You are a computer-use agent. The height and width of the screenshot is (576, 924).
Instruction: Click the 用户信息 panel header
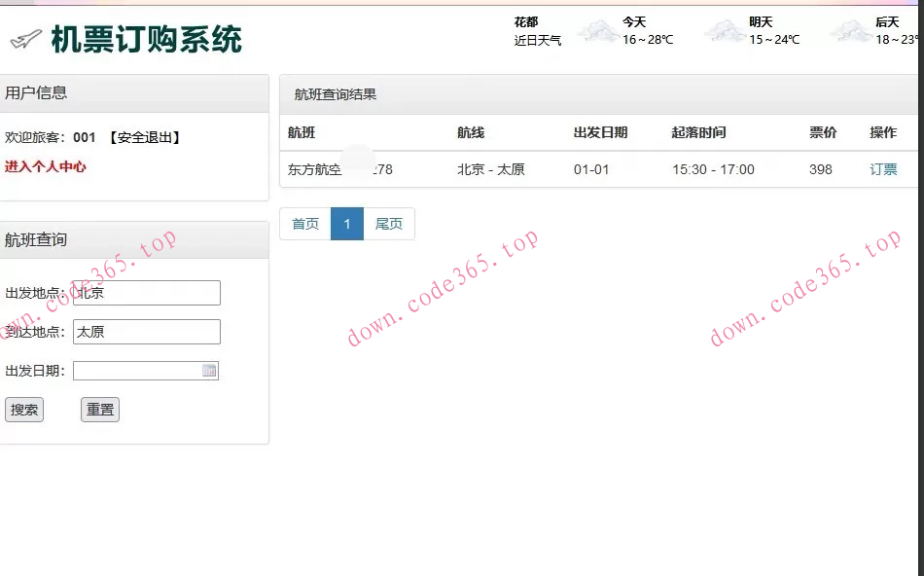point(34,92)
